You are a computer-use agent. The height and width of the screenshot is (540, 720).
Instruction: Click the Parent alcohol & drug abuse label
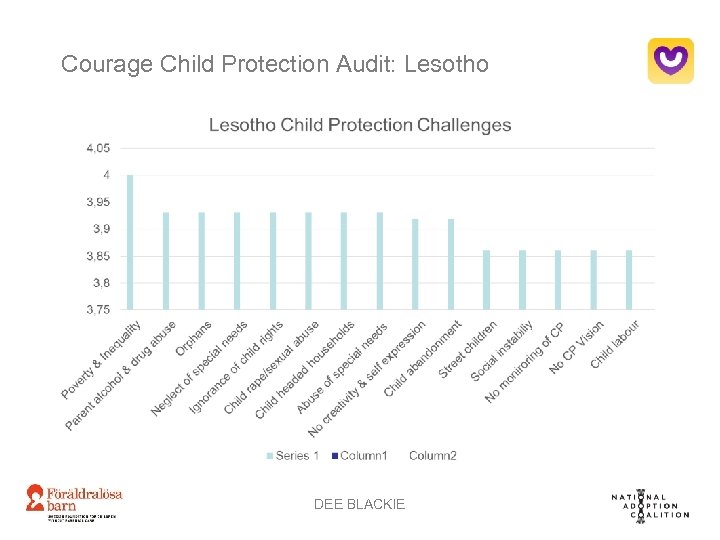[x=122, y=377]
